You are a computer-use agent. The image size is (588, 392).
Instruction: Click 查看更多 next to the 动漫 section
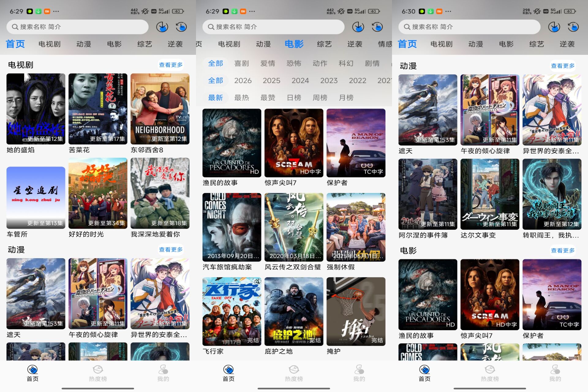coord(171,250)
